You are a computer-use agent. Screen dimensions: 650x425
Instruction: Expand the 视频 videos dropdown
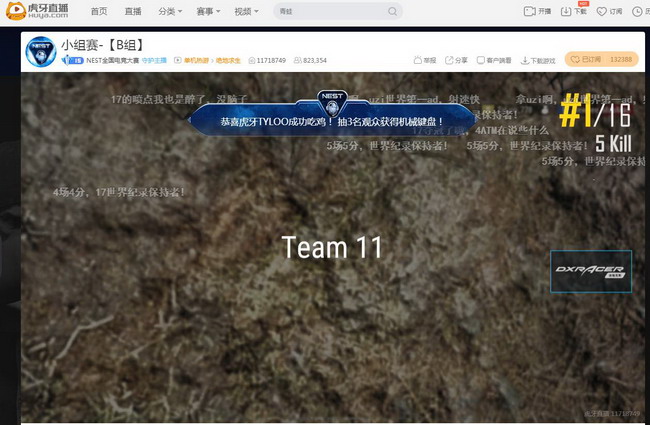click(x=245, y=12)
